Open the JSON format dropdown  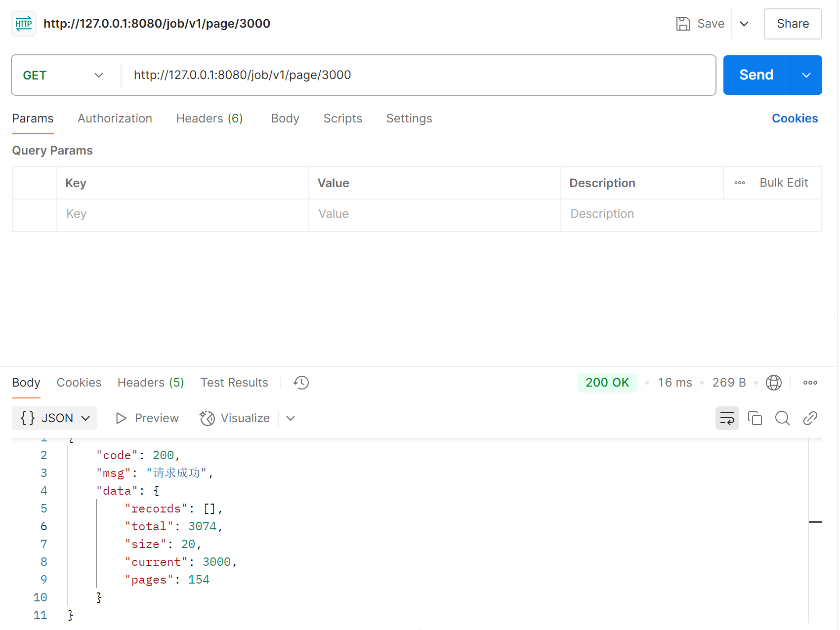point(54,418)
